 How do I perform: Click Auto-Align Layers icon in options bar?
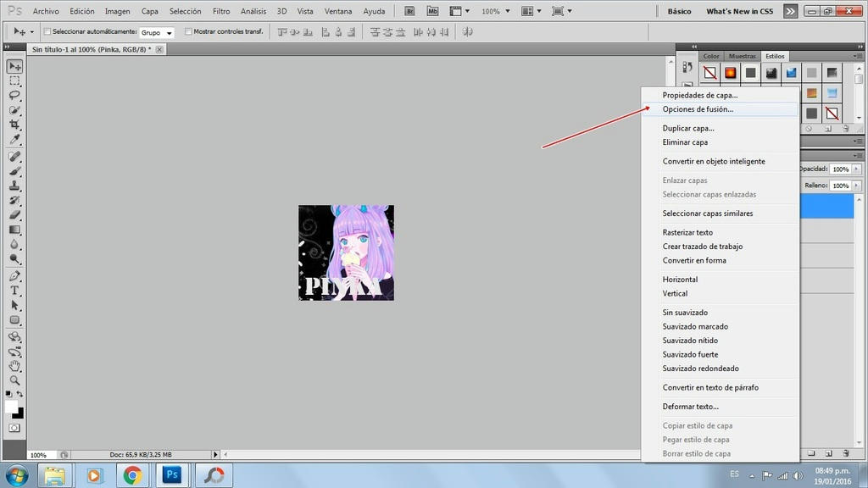468,32
